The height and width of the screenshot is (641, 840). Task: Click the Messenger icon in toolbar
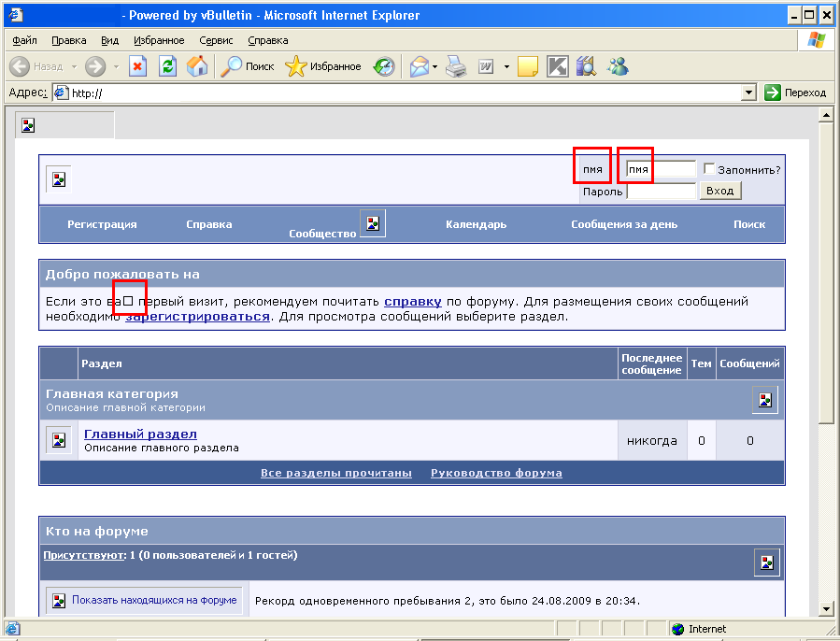618,66
